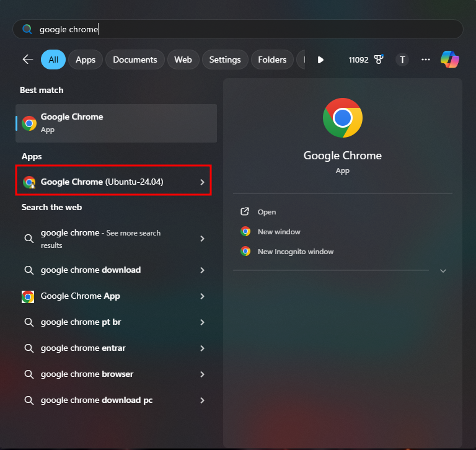Viewport: 476px width, 450px height.
Task: Click the Open action's external-link icon
Action: pyautogui.click(x=245, y=211)
